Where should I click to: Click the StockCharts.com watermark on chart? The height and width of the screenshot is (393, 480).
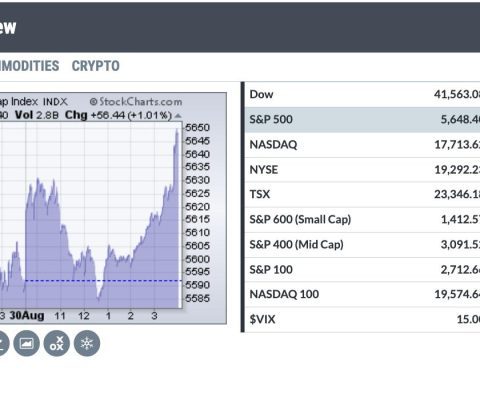(x=136, y=101)
